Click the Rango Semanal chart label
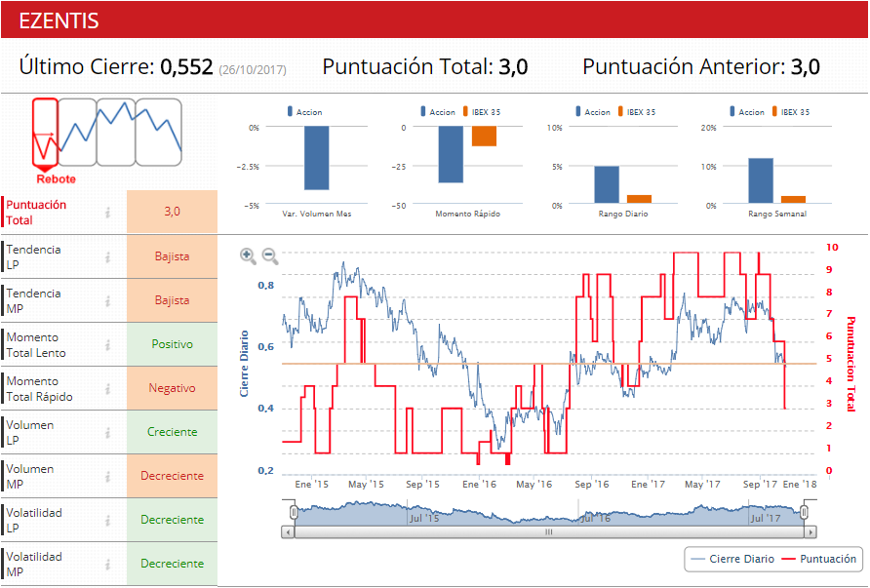The height and width of the screenshot is (588, 870). click(777, 214)
